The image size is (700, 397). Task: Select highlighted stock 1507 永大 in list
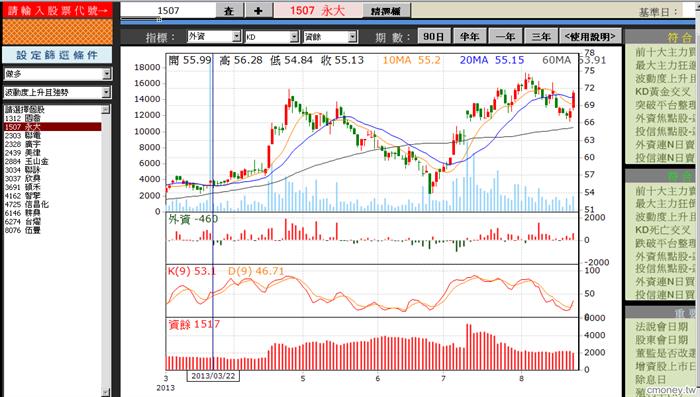(53, 127)
